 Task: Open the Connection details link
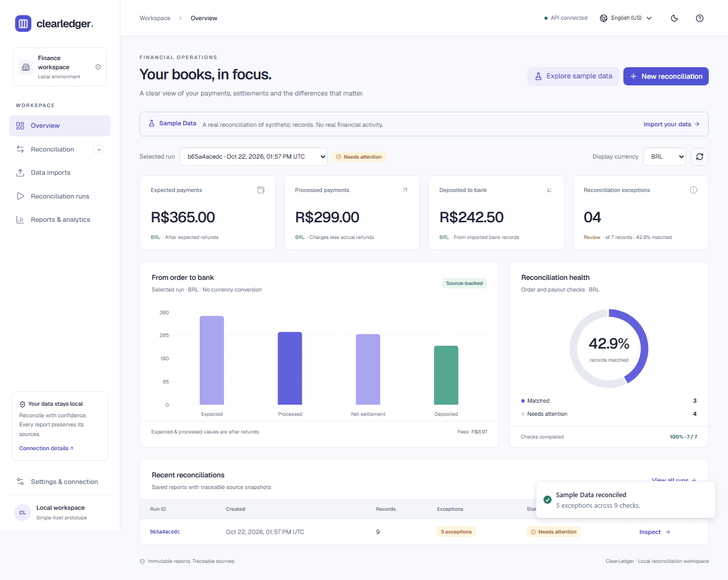46,448
